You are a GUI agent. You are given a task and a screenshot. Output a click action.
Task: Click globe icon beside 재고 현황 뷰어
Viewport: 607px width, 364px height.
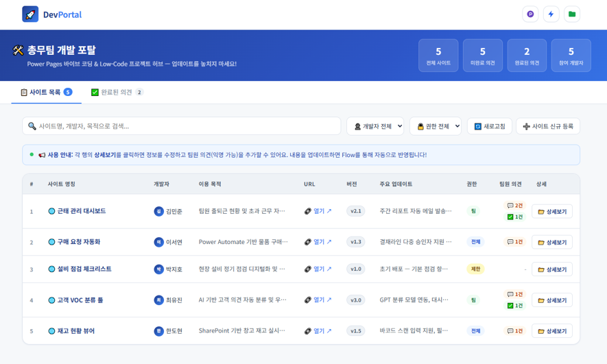coord(51,330)
